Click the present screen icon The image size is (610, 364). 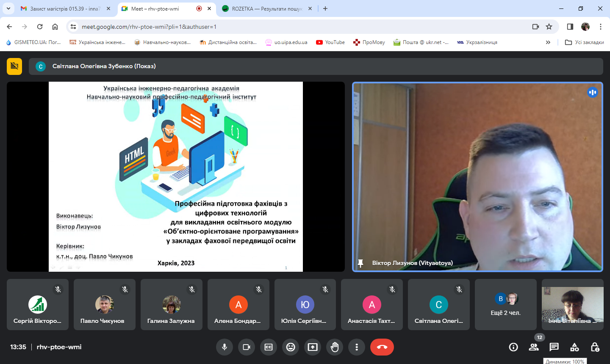(x=313, y=347)
